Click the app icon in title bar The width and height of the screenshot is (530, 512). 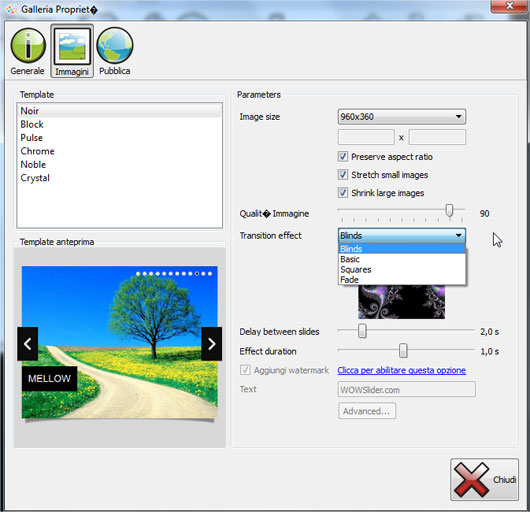11,10
